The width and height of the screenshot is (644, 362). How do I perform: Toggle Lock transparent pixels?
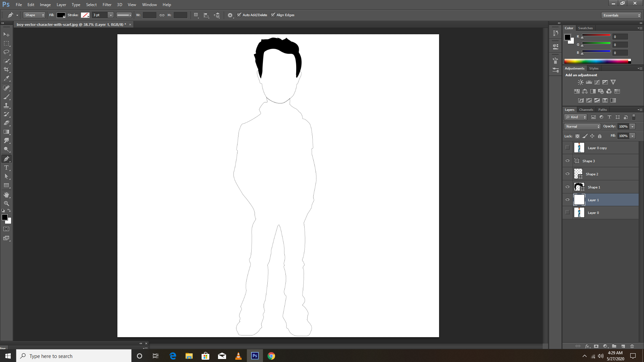[577, 136]
